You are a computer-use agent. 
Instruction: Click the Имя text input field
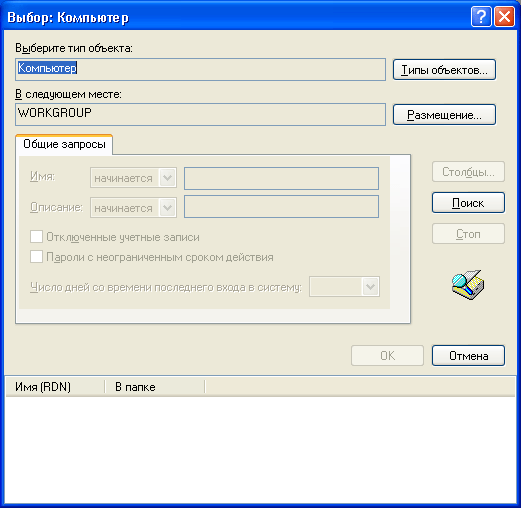click(x=281, y=178)
